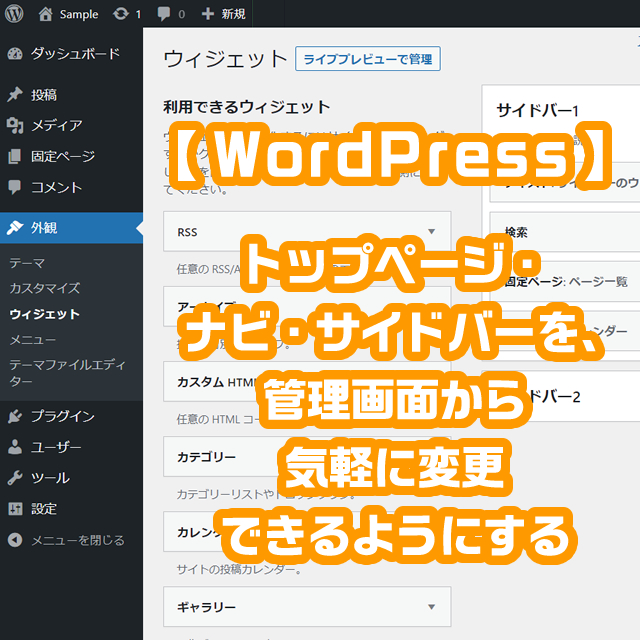The image size is (640, 640).
Task: Click the collapse menu arrow icon
Action: [15, 540]
